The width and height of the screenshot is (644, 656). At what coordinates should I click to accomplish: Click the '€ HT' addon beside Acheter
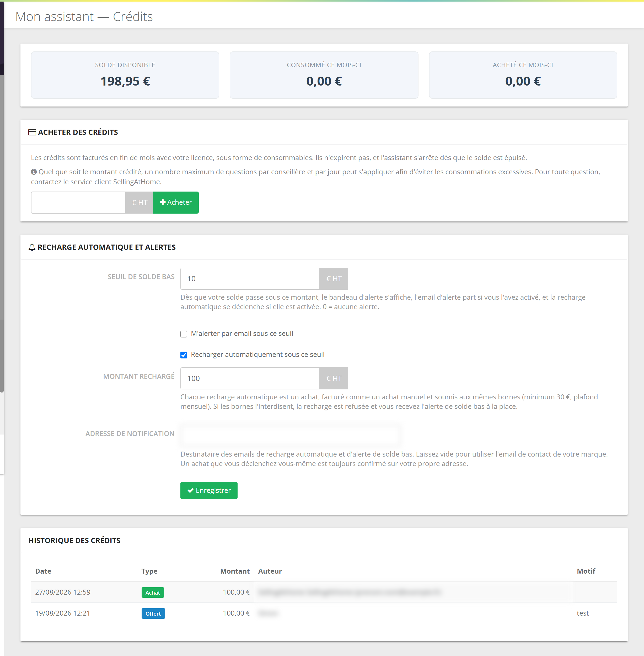[139, 202]
